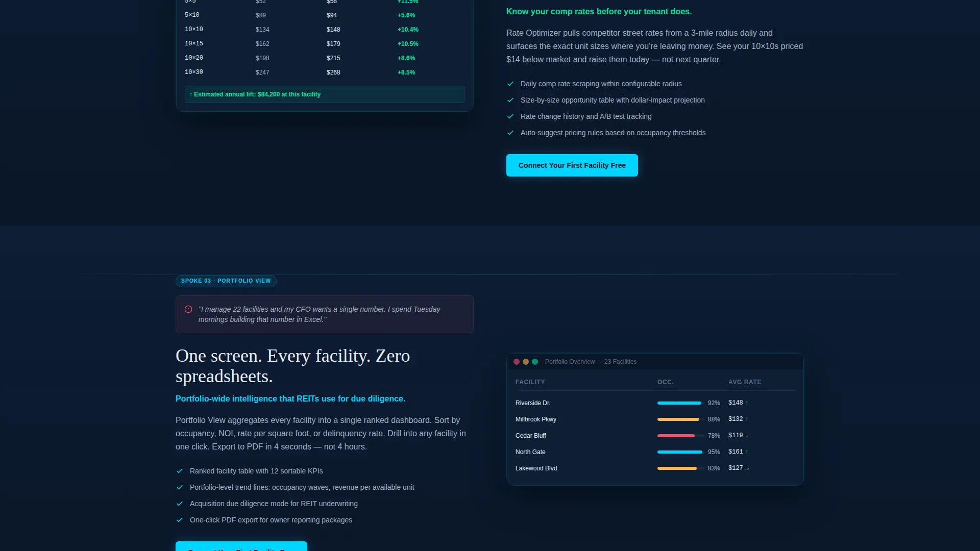Click the checkmark next to Rate change history

[510, 116]
